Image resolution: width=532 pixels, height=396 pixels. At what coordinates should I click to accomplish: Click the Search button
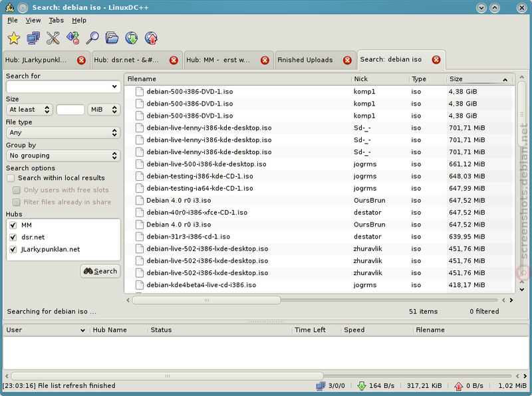tap(100, 271)
